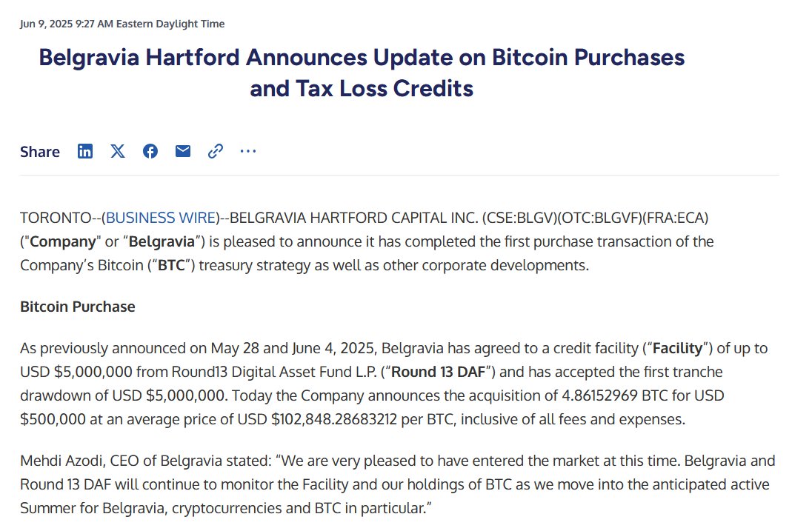Click the horizontal divider below share bar
The image size is (812, 531).
click(x=399, y=175)
